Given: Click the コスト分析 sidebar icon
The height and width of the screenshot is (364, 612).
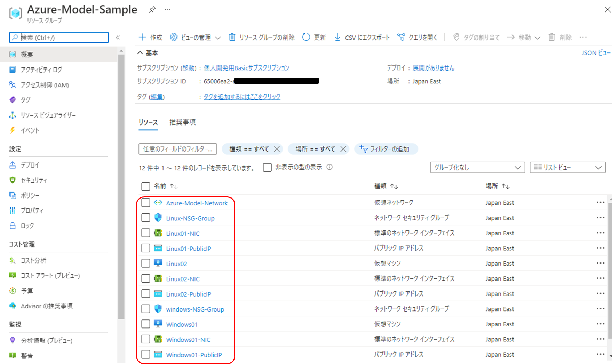Looking at the screenshot, I should [13, 260].
